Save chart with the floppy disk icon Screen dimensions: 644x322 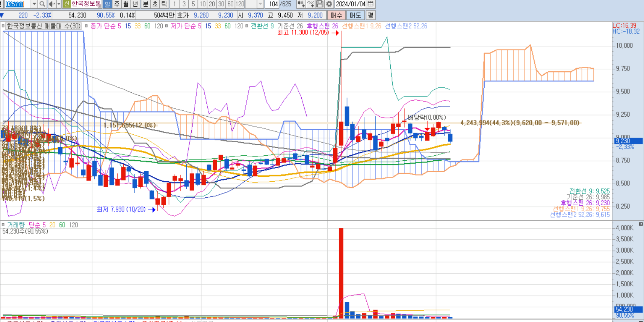[320, 4]
